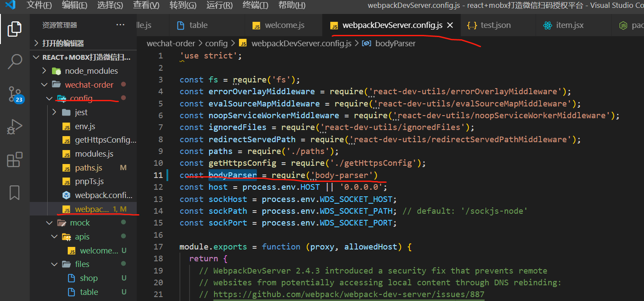
Task: Collapse the mock folder
Action: pyautogui.click(x=49, y=223)
